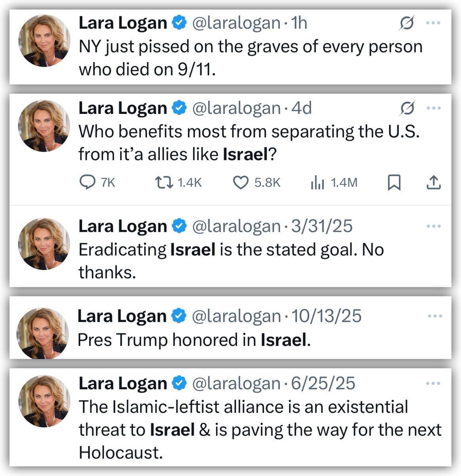Click the Grok icon on the 1h tweet
This screenshot has height=476, width=461.
[407, 23]
